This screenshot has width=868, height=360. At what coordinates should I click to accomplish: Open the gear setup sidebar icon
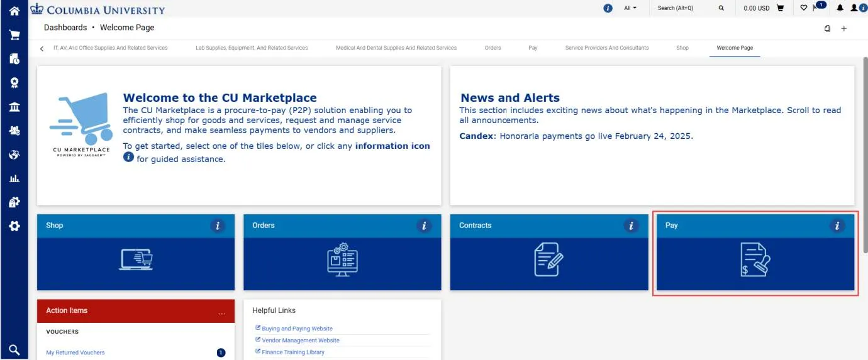click(x=14, y=226)
